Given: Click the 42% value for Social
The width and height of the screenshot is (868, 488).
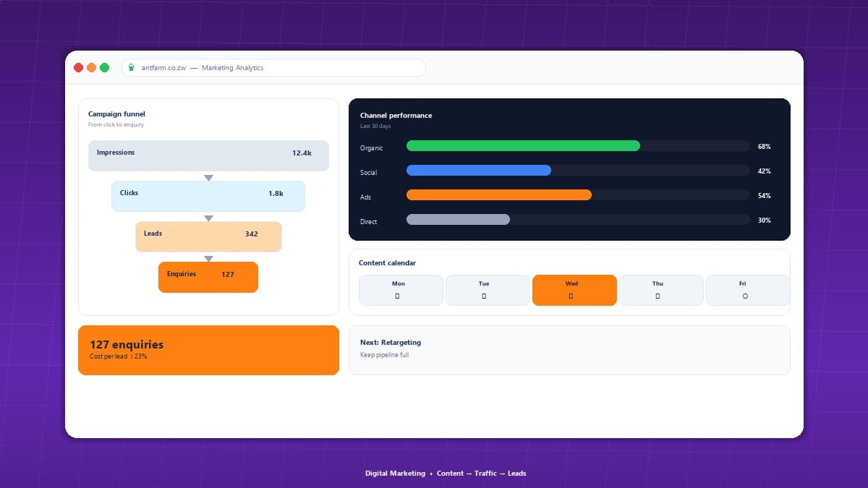Looking at the screenshot, I should (764, 171).
